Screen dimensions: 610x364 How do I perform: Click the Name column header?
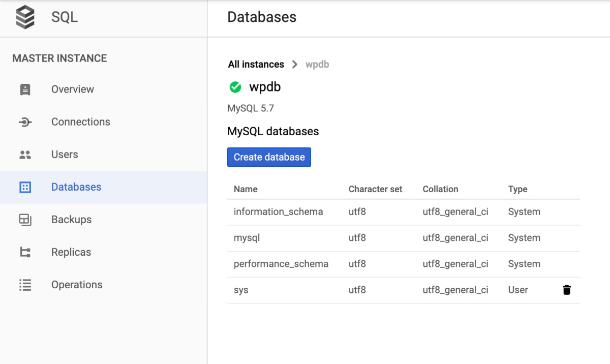click(x=245, y=189)
